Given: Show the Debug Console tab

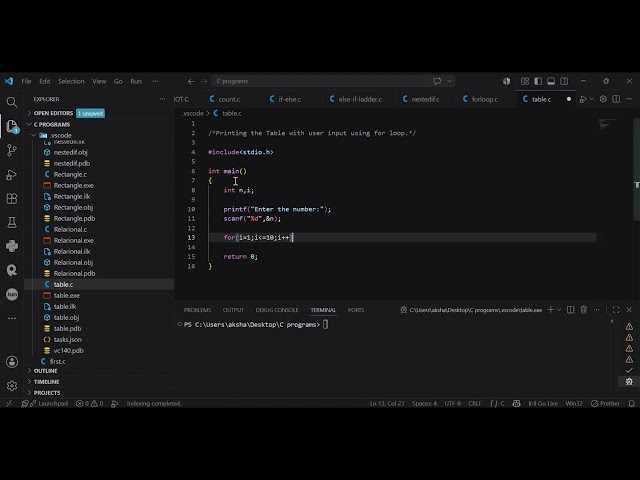Looking at the screenshot, I should (x=277, y=310).
